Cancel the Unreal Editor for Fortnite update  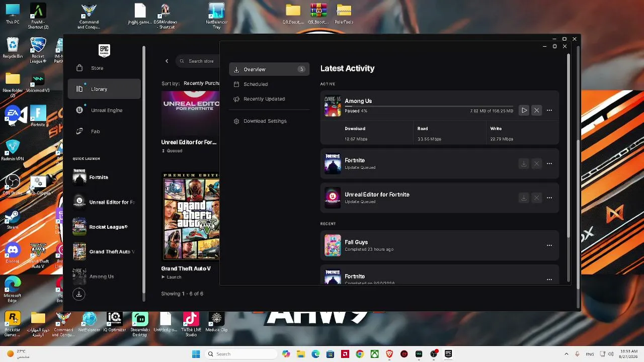(536, 198)
